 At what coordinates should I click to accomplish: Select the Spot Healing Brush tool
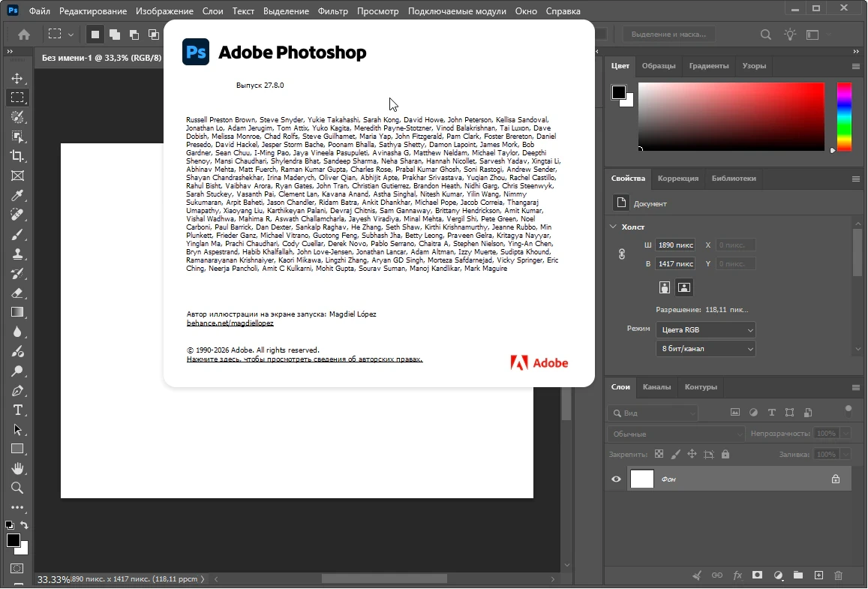pyautogui.click(x=17, y=215)
